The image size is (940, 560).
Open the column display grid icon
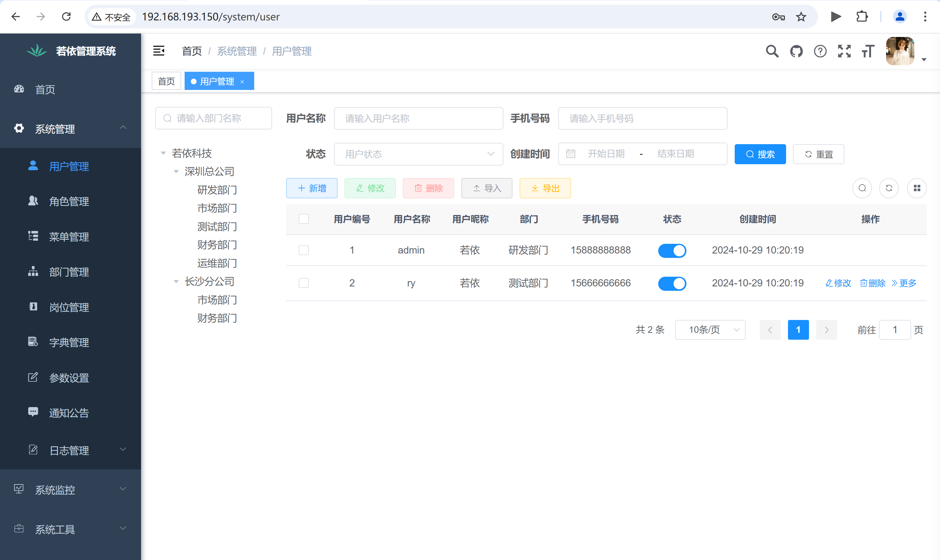tap(917, 188)
